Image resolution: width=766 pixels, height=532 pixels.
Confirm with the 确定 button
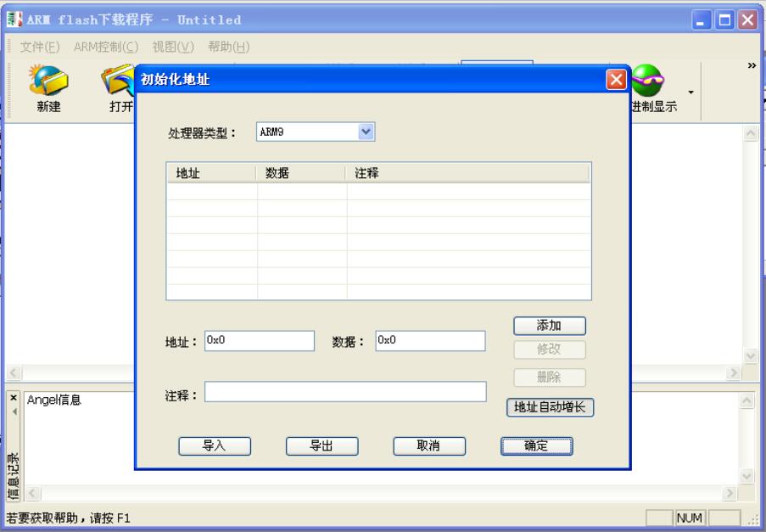click(536, 446)
